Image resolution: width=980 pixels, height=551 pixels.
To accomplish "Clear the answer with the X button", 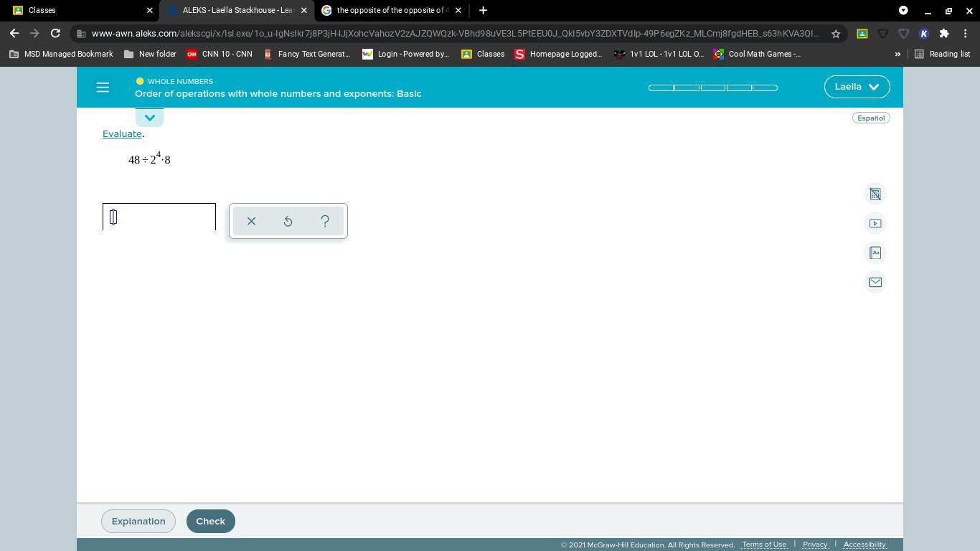I will pos(251,221).
